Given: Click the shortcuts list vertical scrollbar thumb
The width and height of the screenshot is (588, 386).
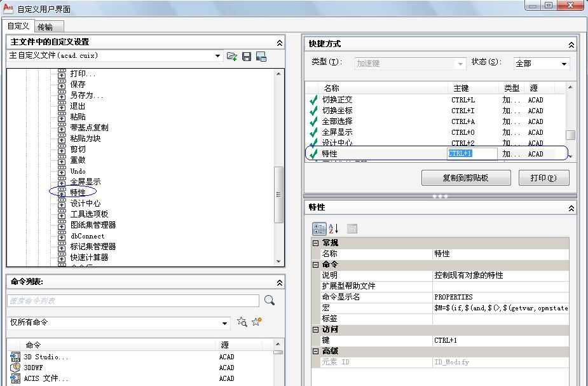Looking at the screenshot, I should [570, 135].
